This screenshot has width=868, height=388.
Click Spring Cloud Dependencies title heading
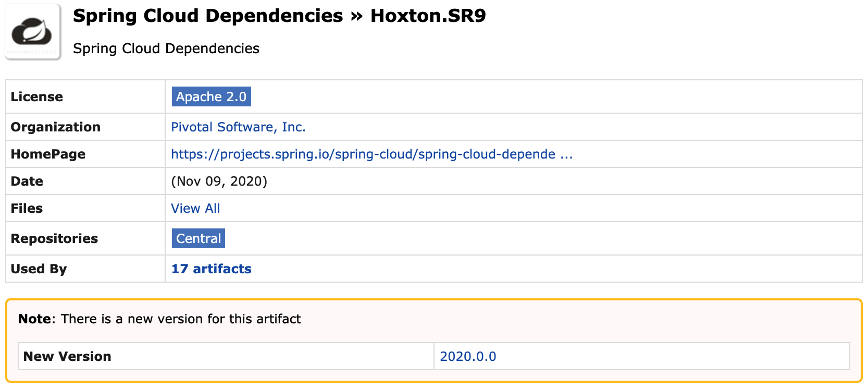pyautogui.click(x=208, y=16)
